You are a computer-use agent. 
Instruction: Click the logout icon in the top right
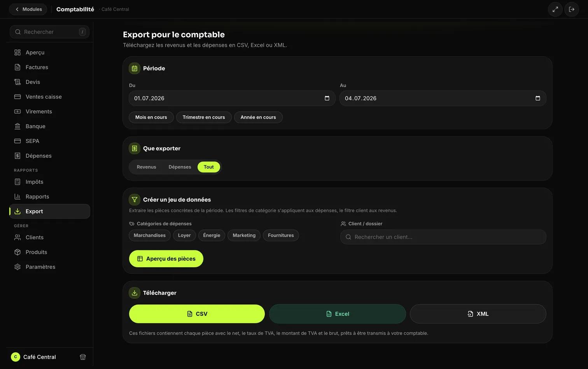[x=572, y=9]
